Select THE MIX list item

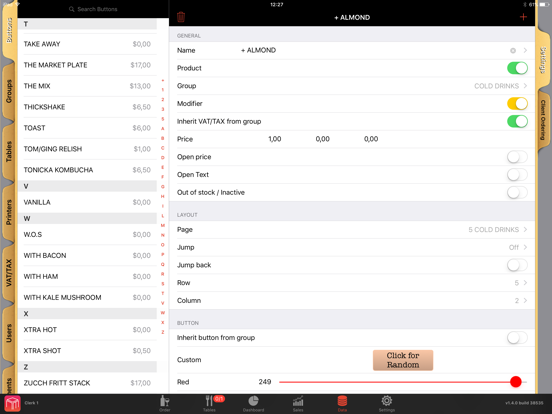pyautogui.click(x=87, y=86)
